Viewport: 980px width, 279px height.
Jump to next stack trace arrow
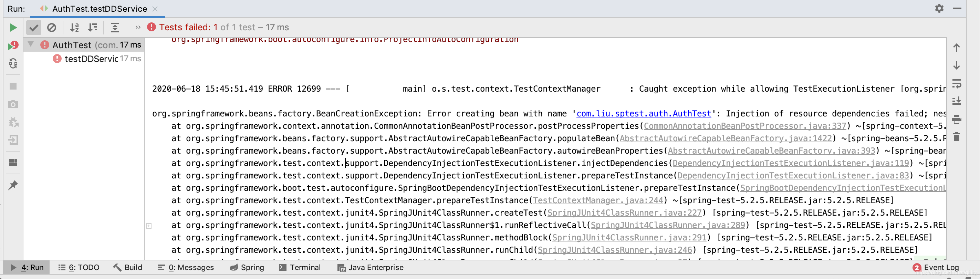pos(957,65)
